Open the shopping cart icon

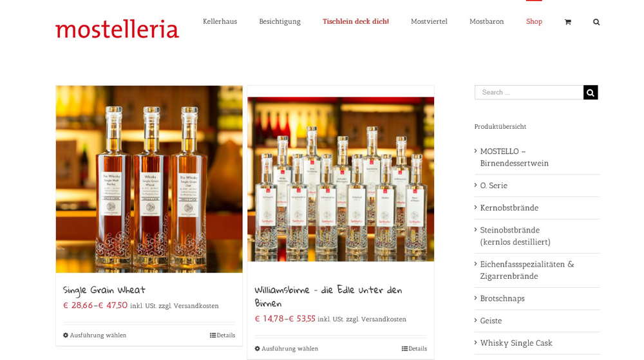pyautogui.click(x=567, y=22)
